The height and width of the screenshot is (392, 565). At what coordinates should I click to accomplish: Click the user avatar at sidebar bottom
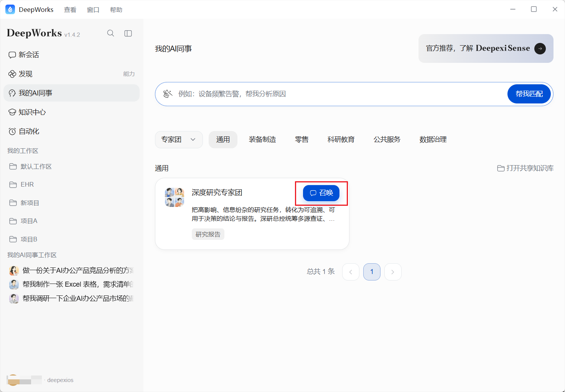tap(13, 380)
